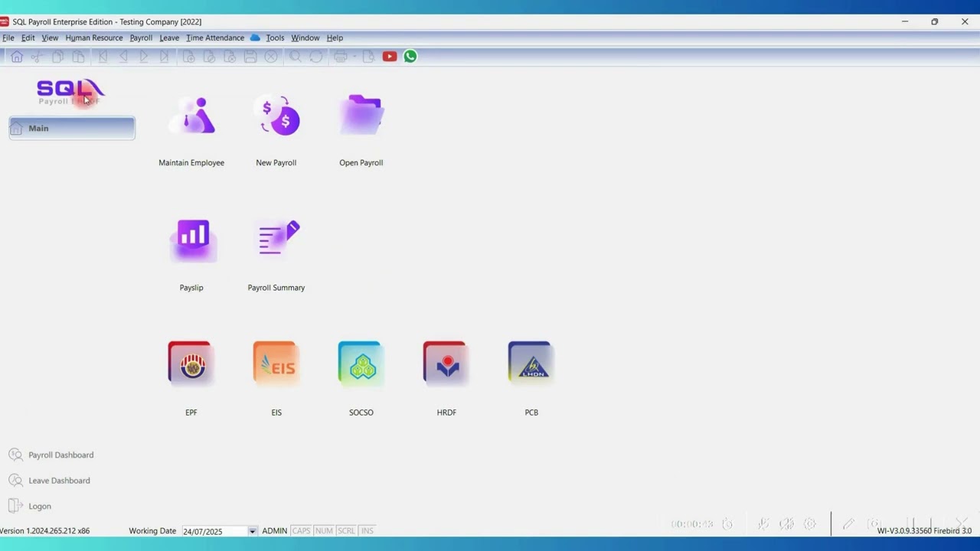
Task: Open the SOCSO shortcut
Action: 361,379
